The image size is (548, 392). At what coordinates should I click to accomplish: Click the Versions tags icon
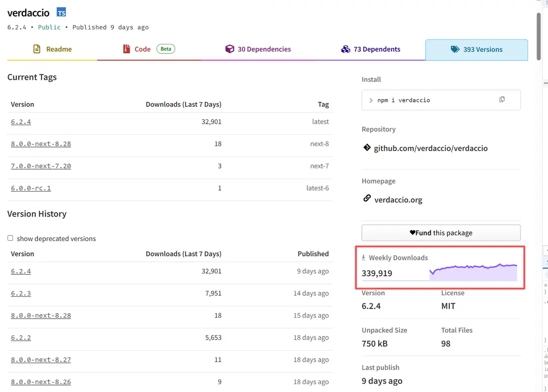point(455,49)
